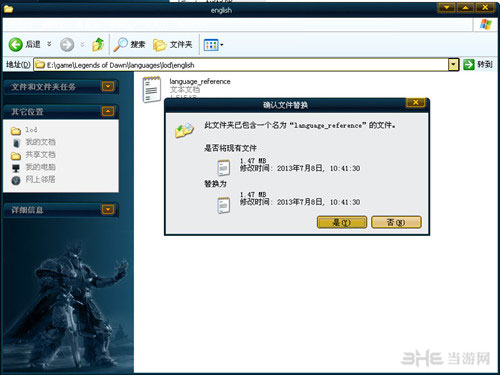The width and height of the screenshot is (500, 375).
Task: Click the greyed Forward arrow button
Action: 67,44
